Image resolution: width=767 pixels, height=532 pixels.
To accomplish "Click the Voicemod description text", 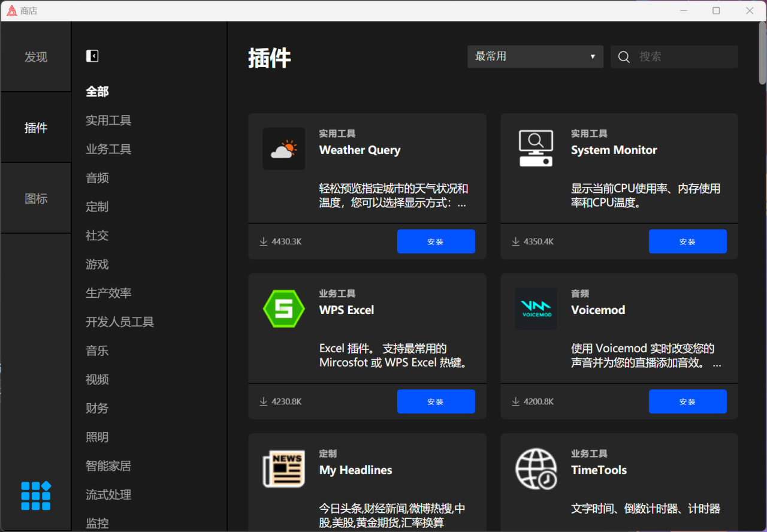I will coord(646,356).
